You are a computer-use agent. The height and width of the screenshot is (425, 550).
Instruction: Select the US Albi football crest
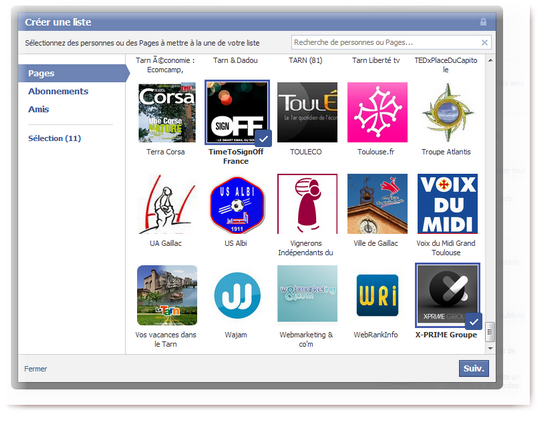(x=237, y=204)
